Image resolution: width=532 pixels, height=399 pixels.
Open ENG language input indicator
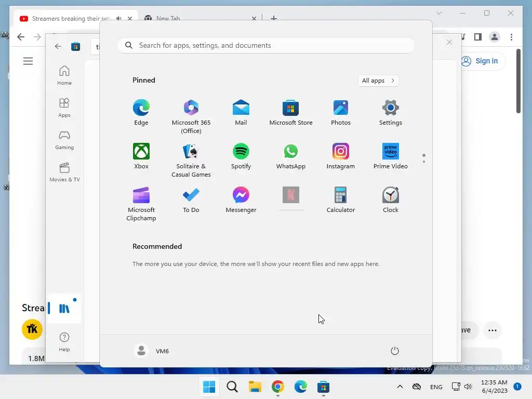click(436, 387)
